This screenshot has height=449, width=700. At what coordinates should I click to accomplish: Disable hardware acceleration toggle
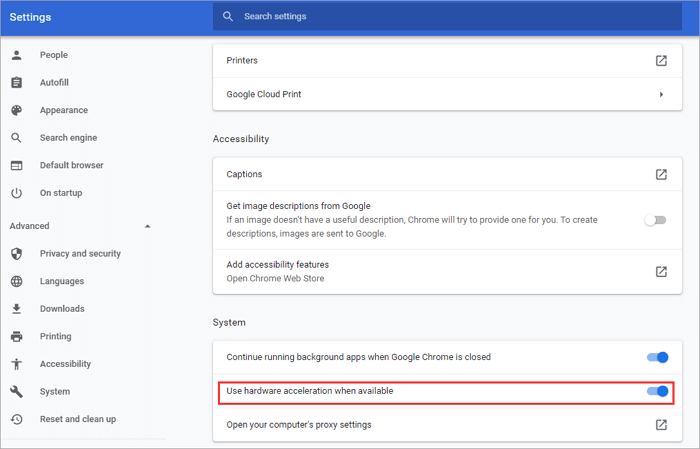tap(657, 391)
